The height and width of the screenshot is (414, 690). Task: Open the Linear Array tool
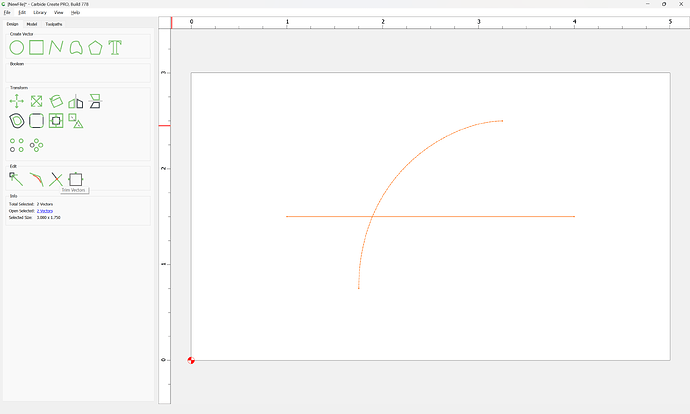point(17,145)
